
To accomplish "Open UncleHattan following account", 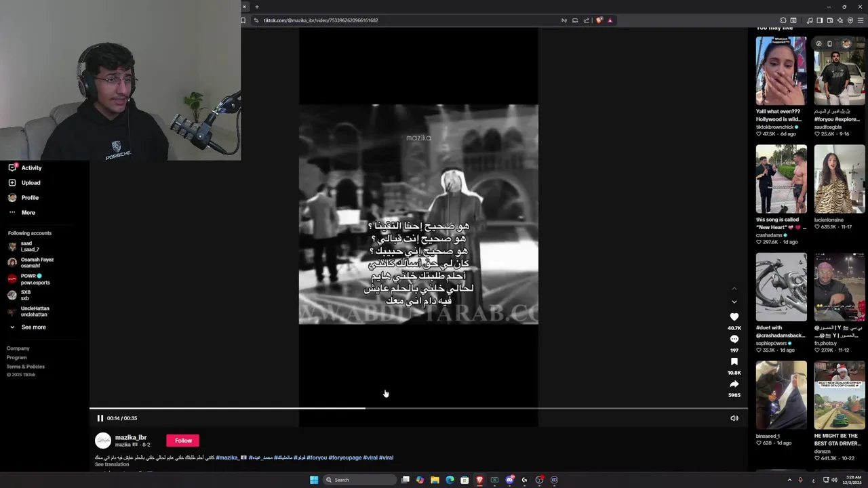I will click(28, 312).
